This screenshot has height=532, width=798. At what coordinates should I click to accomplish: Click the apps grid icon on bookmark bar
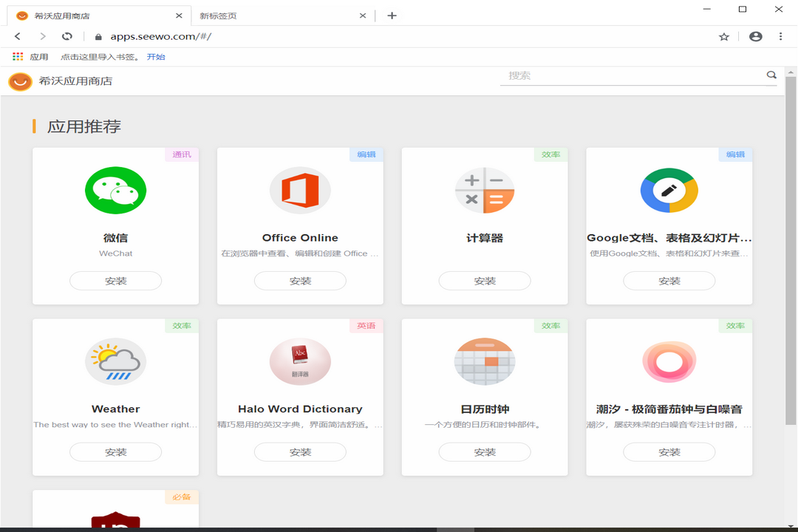click(x=16, y=56)
